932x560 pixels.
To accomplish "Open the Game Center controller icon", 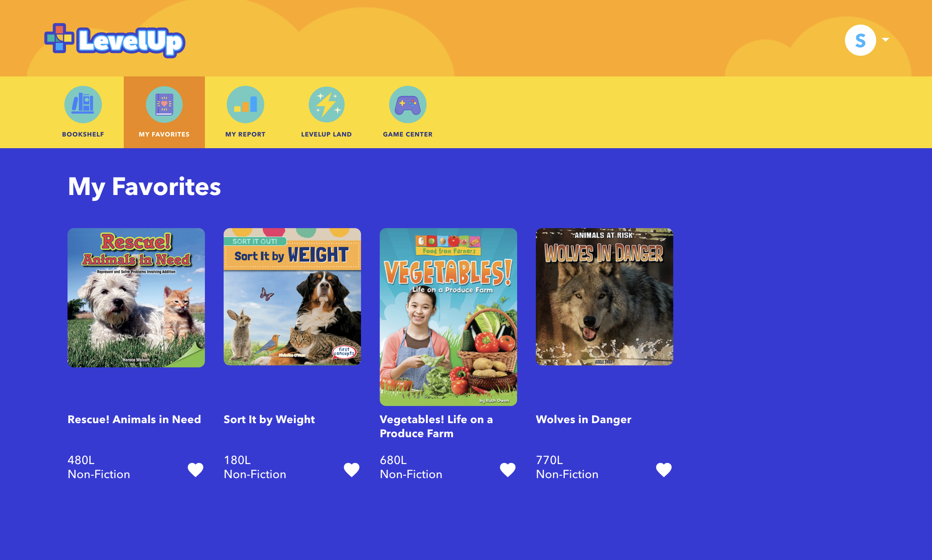I will 408,105.
